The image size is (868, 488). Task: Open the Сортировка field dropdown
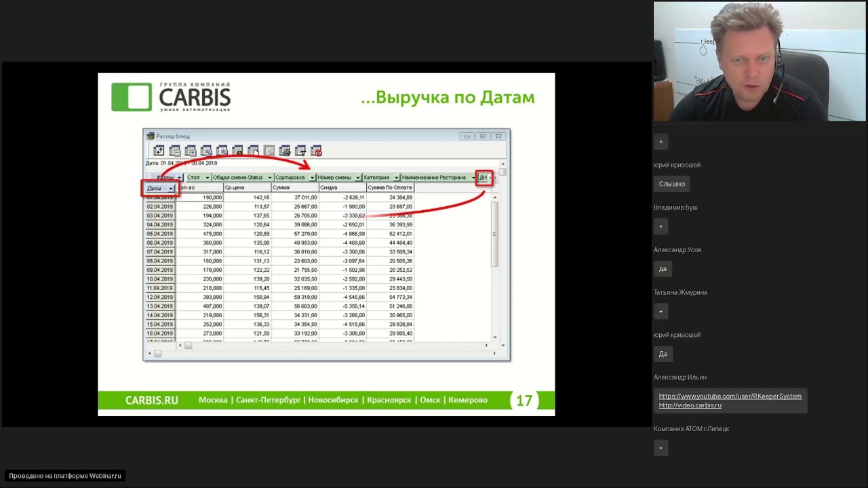312,178
